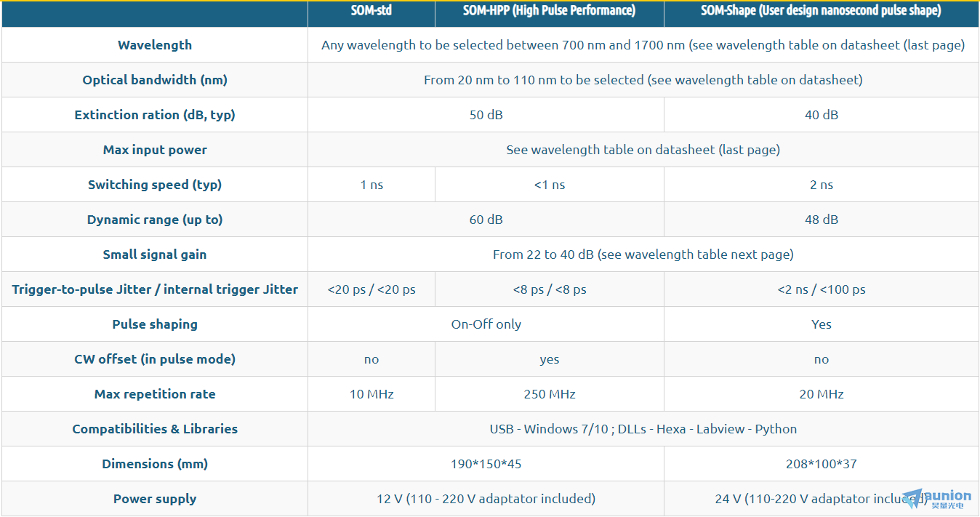980x517 pixels.
Task: Select the <8 ps / <8 ps jitter value
Action: pos(550,289)
